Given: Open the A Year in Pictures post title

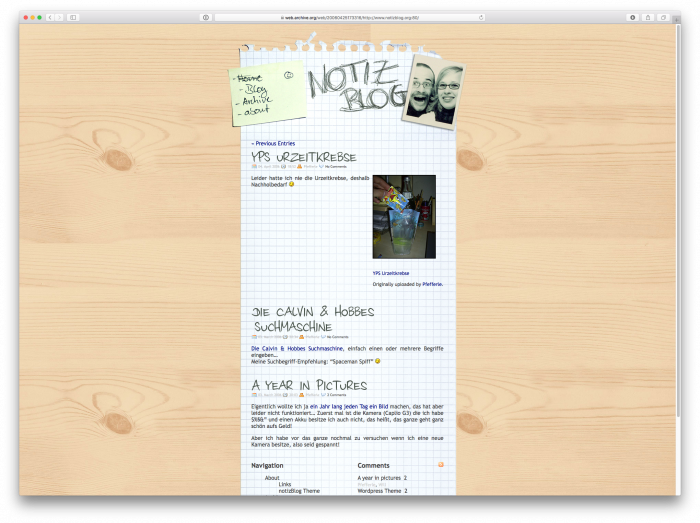Looking at the screenshot, I should click(x=309, y=385).
